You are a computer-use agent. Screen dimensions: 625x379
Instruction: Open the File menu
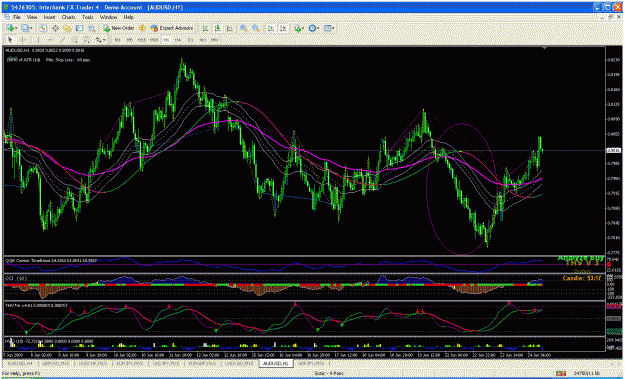pos(17,17)
